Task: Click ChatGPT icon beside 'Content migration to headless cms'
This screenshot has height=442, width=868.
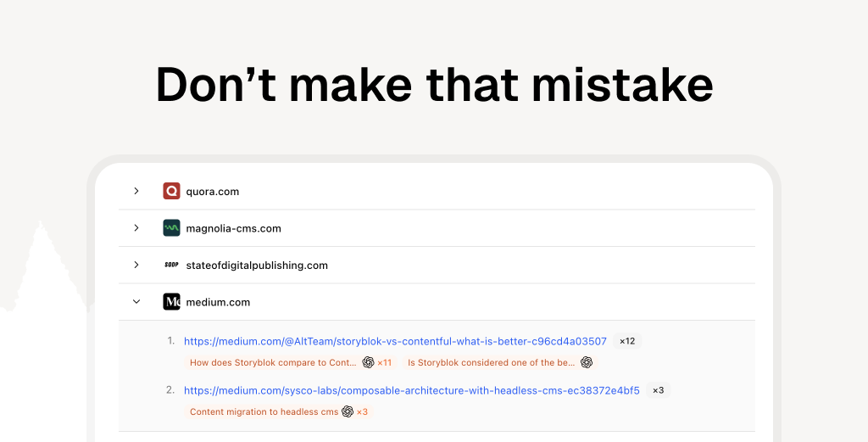Action: 348,411
